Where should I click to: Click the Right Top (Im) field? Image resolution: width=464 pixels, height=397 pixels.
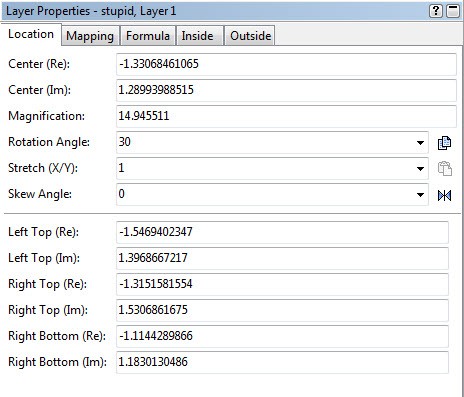(x=282, y=310)
